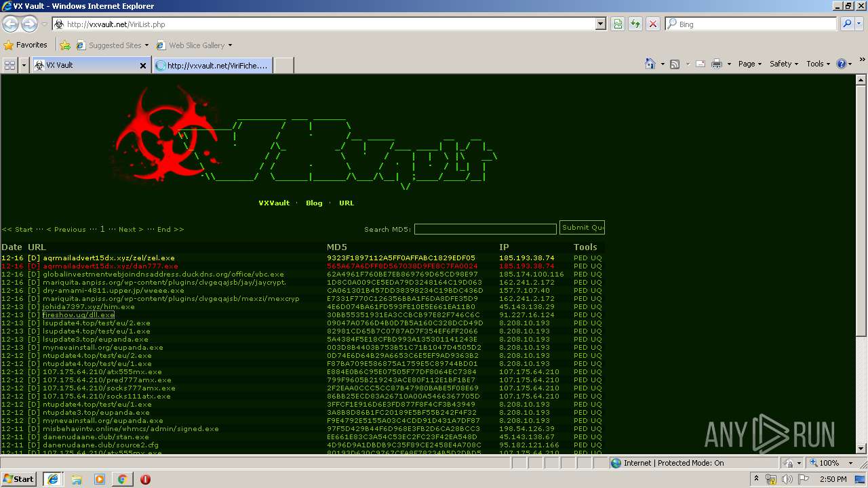Screen dimensions: 868x488
Task: Click the 2:50 PM system clock
Action: point(833,479)
